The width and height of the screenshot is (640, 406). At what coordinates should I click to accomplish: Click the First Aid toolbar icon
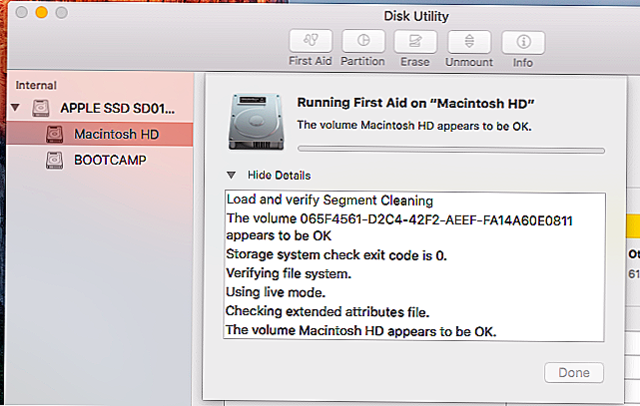311,41
